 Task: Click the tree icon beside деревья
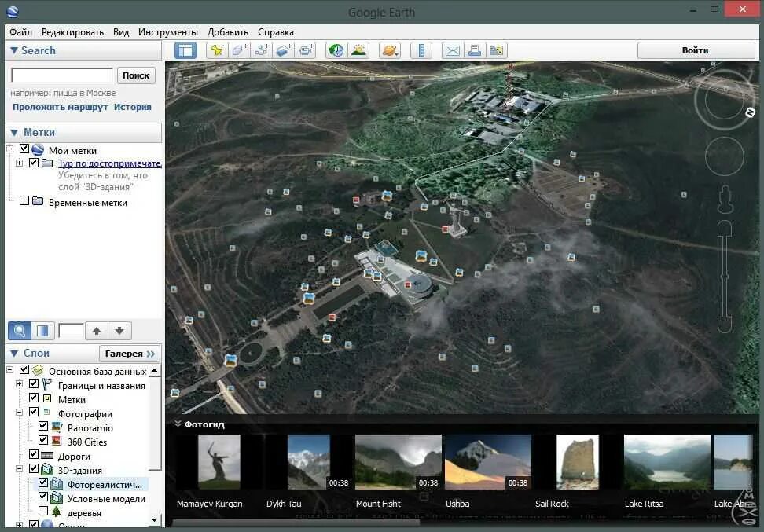(x=57, y=512)
